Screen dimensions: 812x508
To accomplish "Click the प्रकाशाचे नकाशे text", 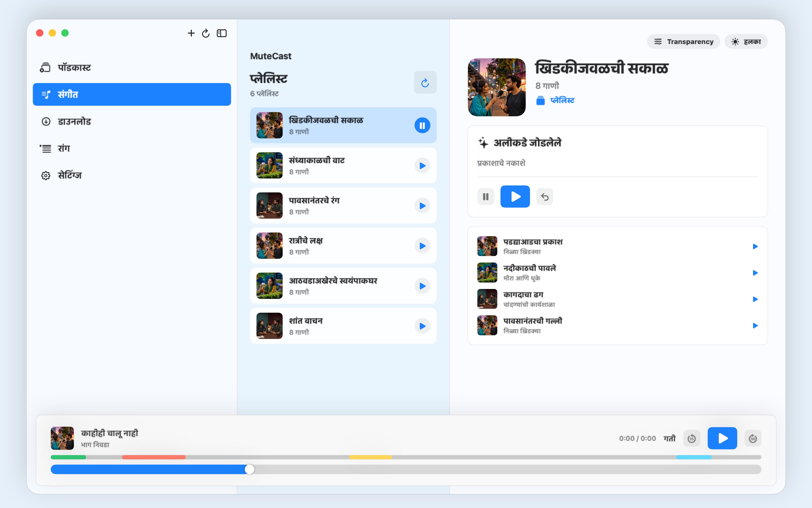I will coord(501,163).
